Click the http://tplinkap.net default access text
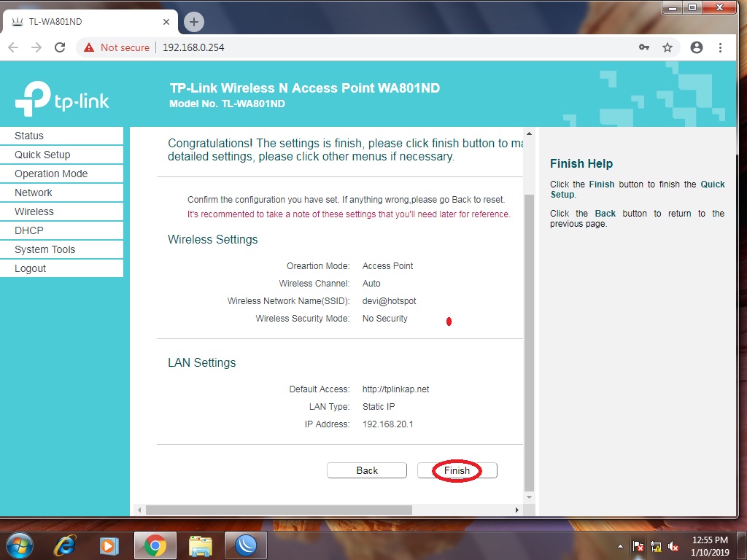The image size is (747, 560). [395, 389]
